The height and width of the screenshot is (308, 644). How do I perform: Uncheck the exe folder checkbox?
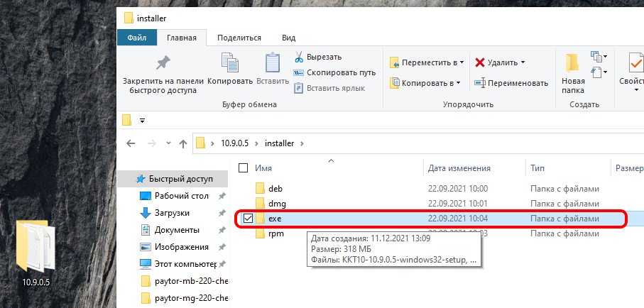pos(246,219)
